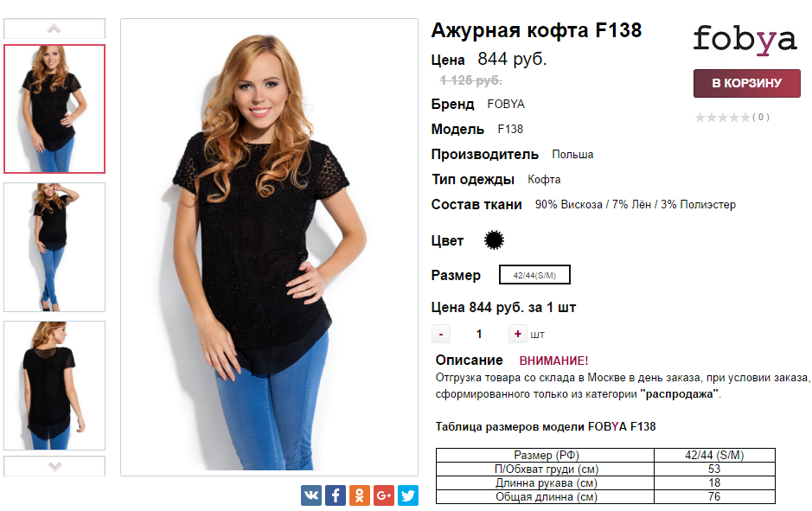Share on Facebook via icon

coord(336,495)
